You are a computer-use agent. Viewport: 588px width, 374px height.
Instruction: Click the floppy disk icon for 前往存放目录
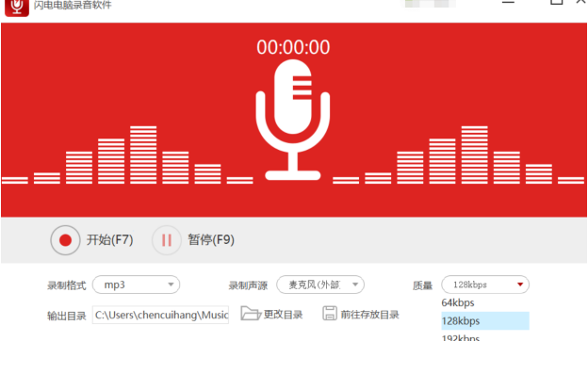pos(330,314)
